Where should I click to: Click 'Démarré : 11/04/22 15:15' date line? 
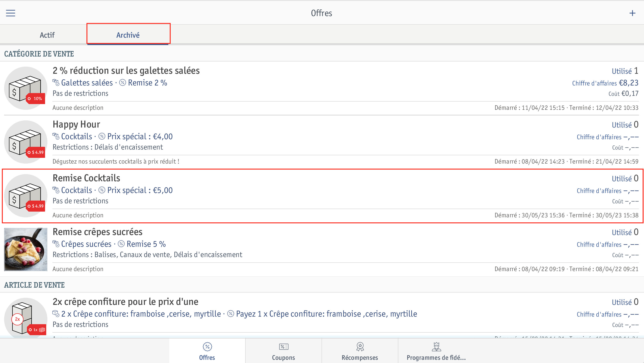coord(566,108)
